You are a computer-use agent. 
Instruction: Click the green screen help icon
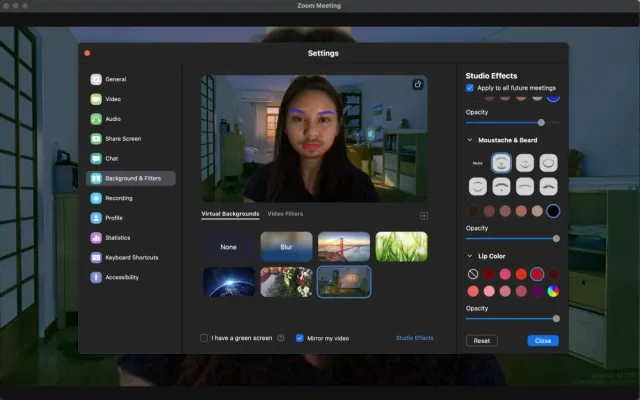[280, 338]
